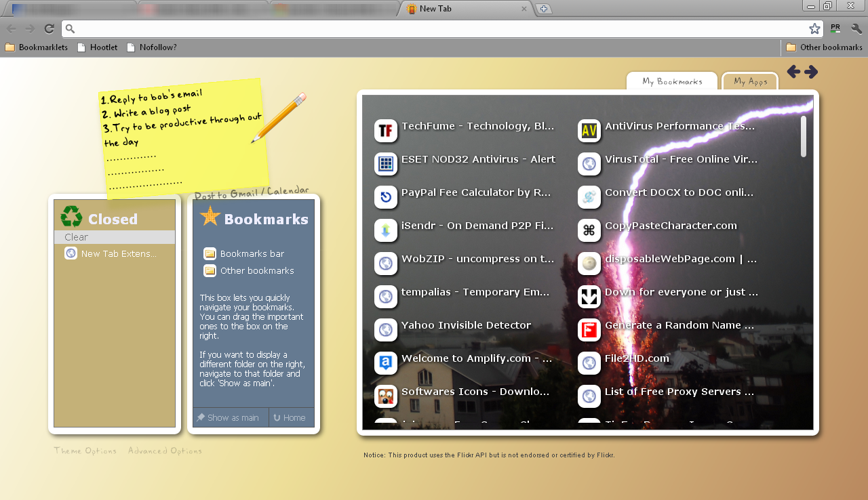868x500 pixels.
Task: Open the File2HD.com bookmark icon
Action: click(589, 363)
